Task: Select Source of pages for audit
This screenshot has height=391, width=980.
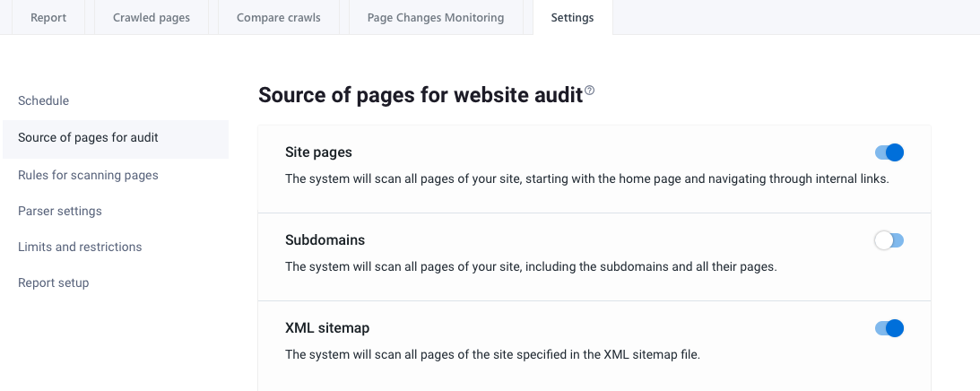Action: 88,137
